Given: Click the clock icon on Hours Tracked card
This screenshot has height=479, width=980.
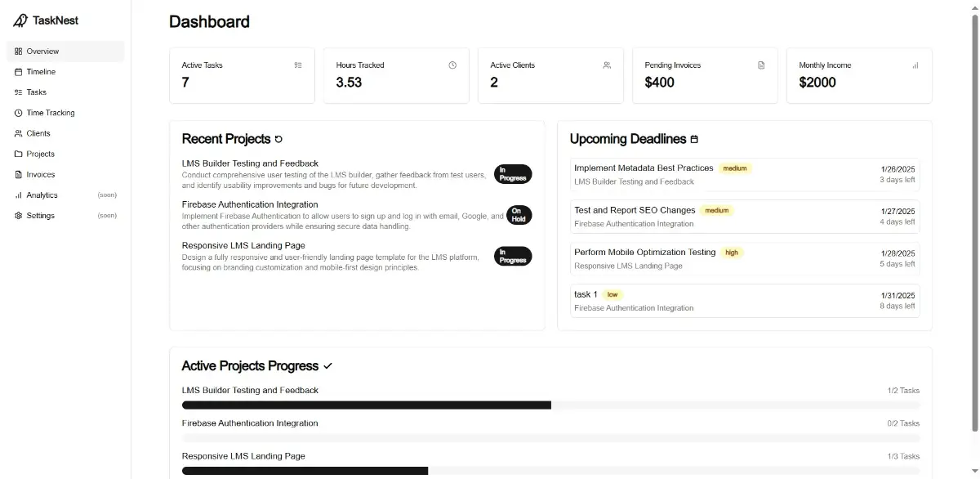Looking at the screenshot, I should 452,65.
